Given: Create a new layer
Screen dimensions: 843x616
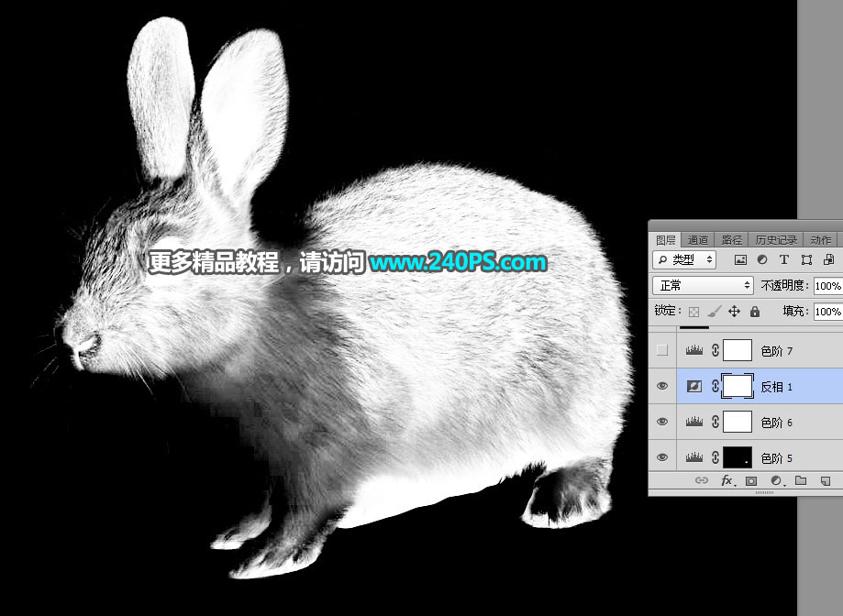Looking at the screenshot, I should point(826,480).
